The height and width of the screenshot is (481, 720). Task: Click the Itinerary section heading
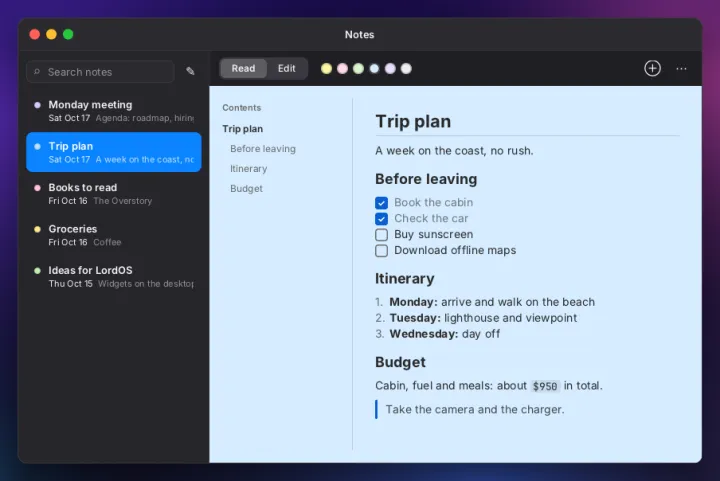(405, 279)
